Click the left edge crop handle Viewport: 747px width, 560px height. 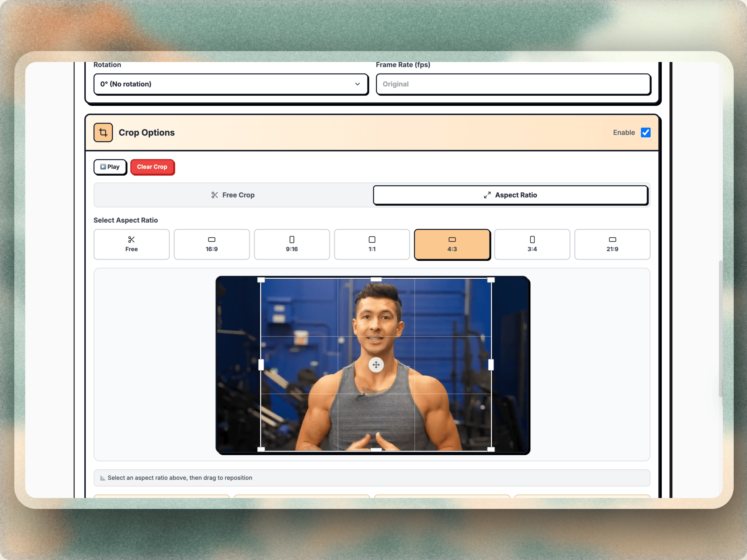pos(261,365)
